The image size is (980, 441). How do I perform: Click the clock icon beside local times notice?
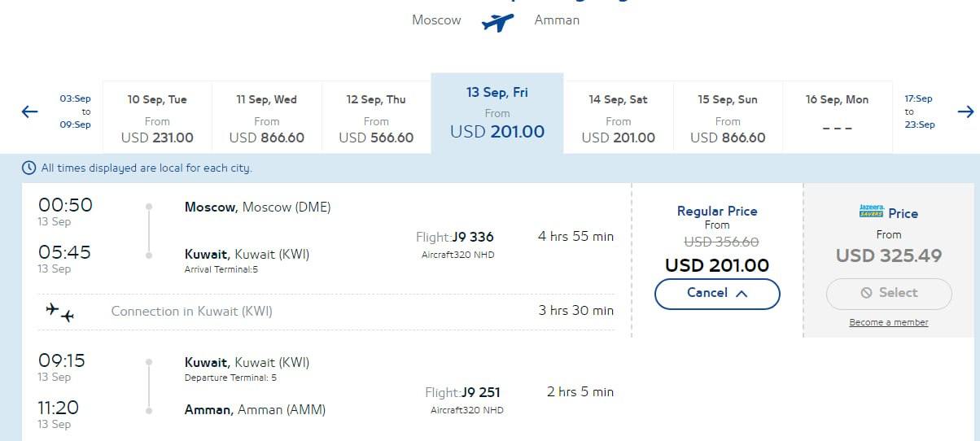coord(29,168)
